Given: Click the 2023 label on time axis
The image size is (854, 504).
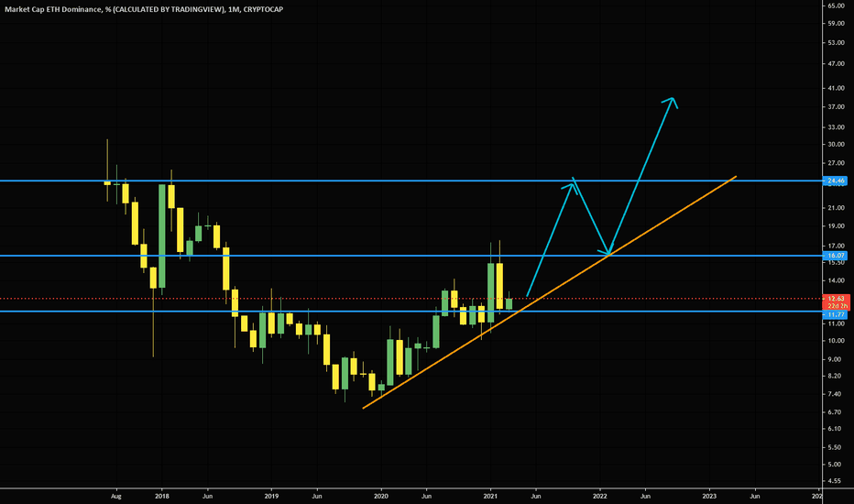Looking at the screenshot, I should [709, 497].
